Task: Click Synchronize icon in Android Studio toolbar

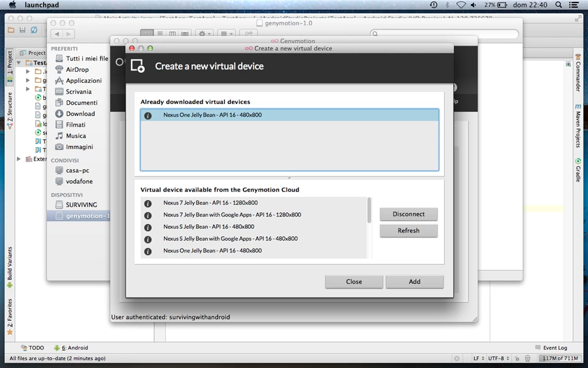Action: pos(34,30)
